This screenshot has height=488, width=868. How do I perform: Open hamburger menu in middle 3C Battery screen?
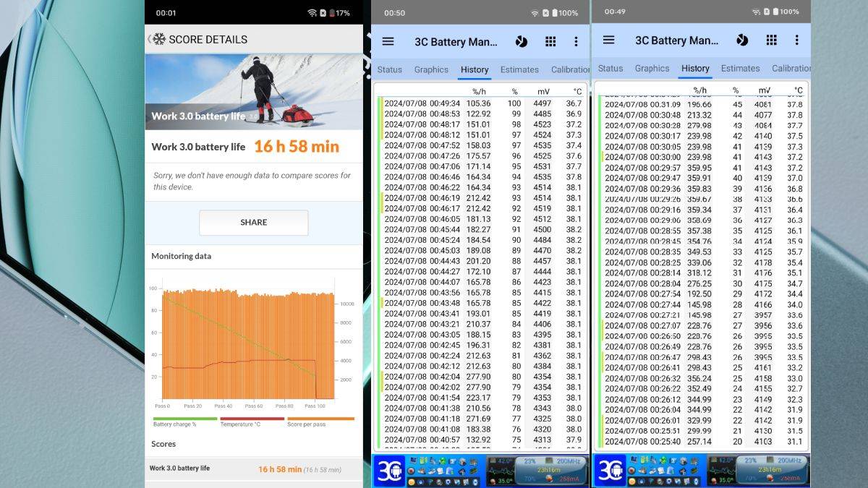click(x=388, y=41)
